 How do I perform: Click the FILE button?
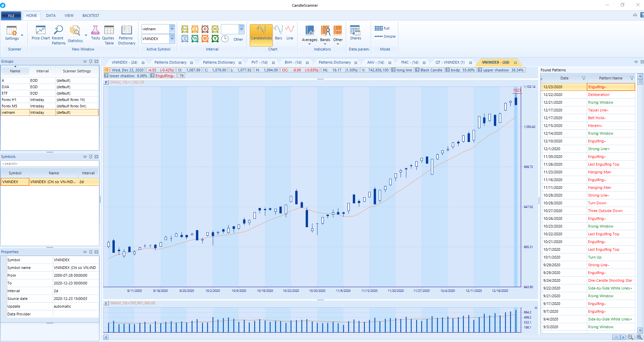pos(11,15)
